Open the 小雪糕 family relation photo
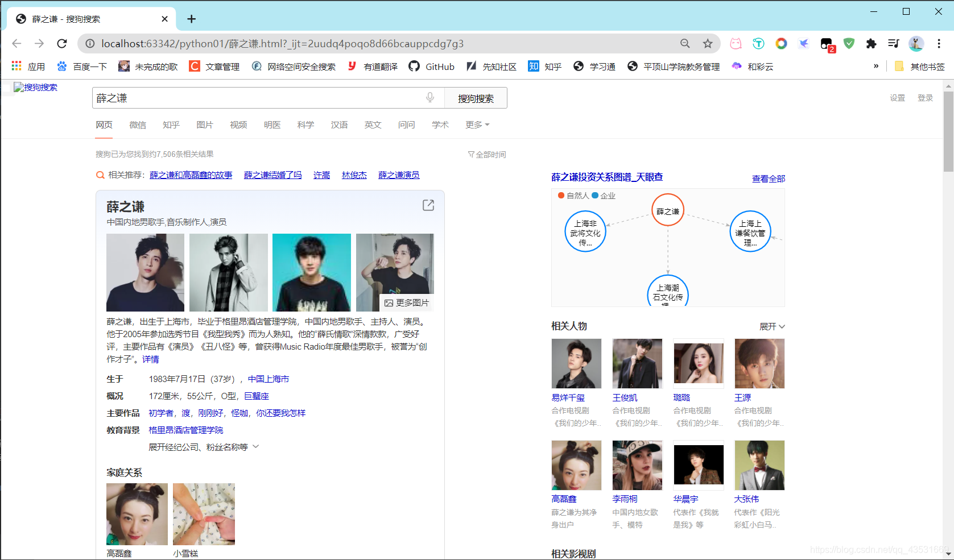This screenshot has height=560, width=954. click(x=204, y=514)
